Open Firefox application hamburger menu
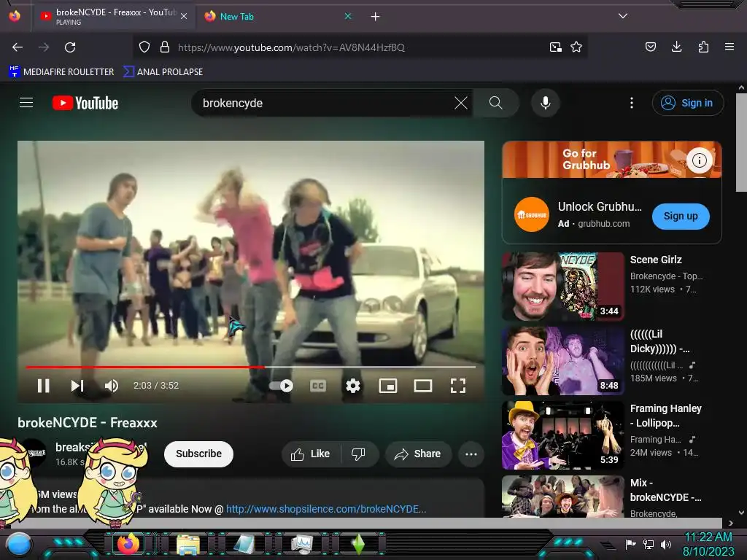The image size is (747, 560). 729,47
